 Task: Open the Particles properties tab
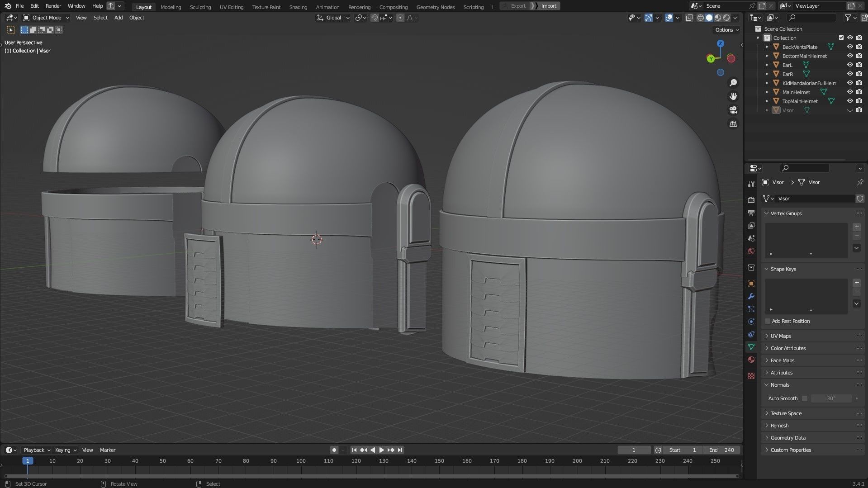[x=751, y=309]
